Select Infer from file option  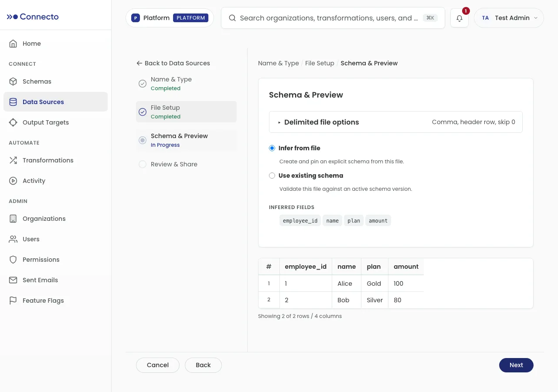(x=272, y=148)
